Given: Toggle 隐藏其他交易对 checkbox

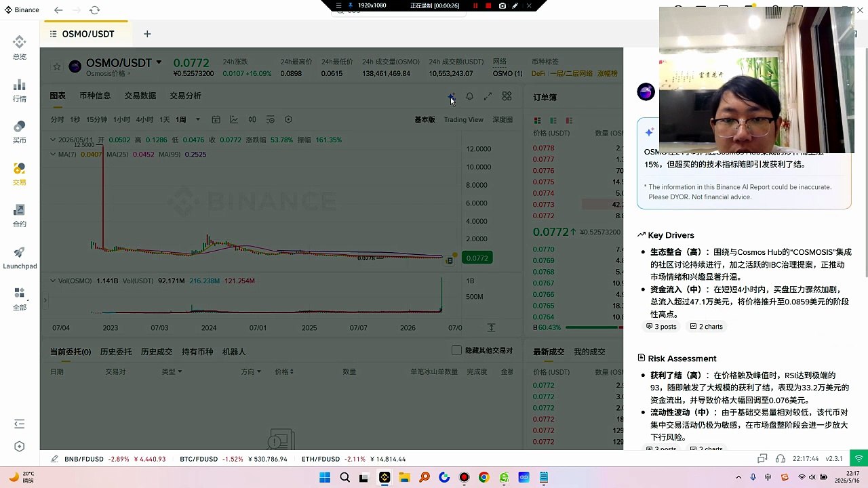Looking at the screenshot, I should tap(457, 350).
